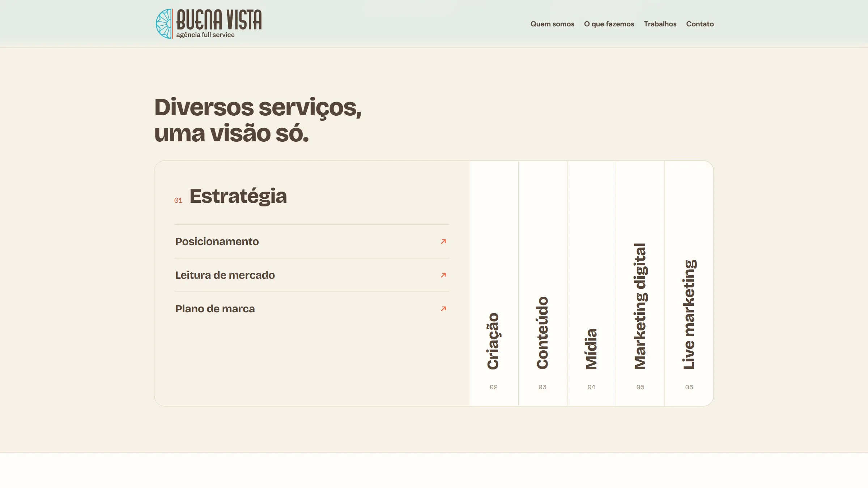Screen dimensions: 868x488
Task: Click the 05 number under Marketing digital
Action: coord(640,387)
